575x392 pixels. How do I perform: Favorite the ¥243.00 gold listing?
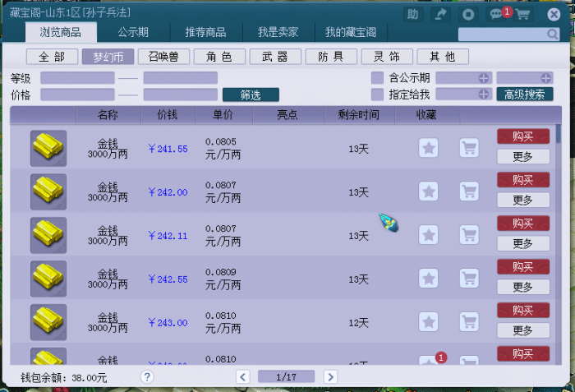coord(428,322)
